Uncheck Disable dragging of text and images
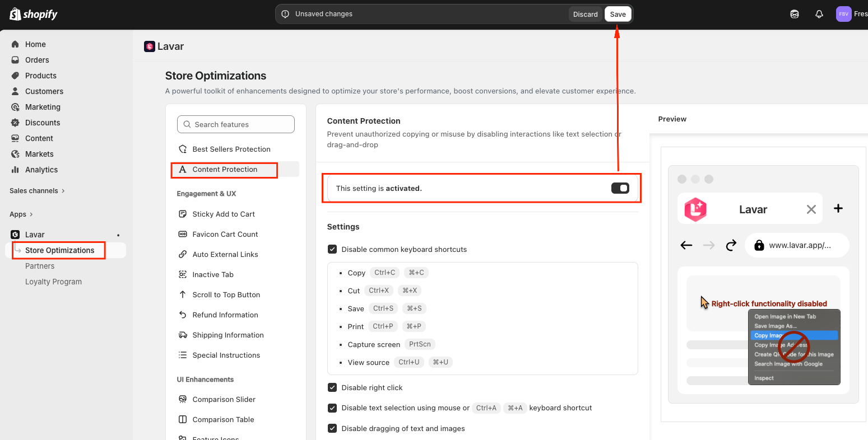The height and width of the screenshot is (440, 868). (332, 428)
